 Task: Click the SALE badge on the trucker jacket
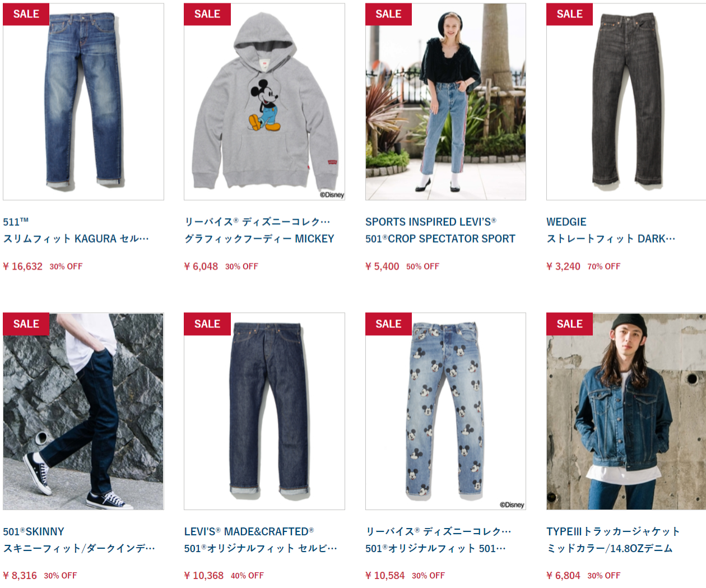pos(569,324)
